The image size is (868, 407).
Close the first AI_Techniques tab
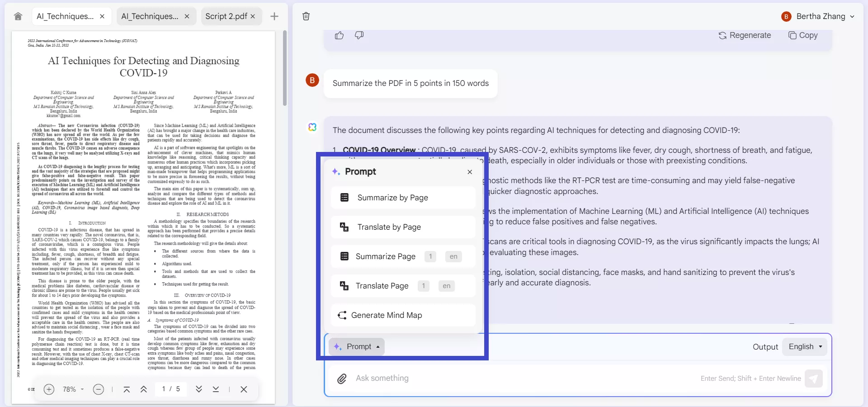(x=102, y=16)
